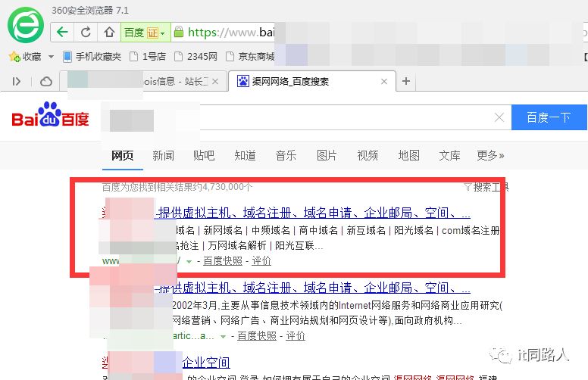Open 搜索工具 search tools filter
This screenshot has height=380, width=588.
(485, 187)
